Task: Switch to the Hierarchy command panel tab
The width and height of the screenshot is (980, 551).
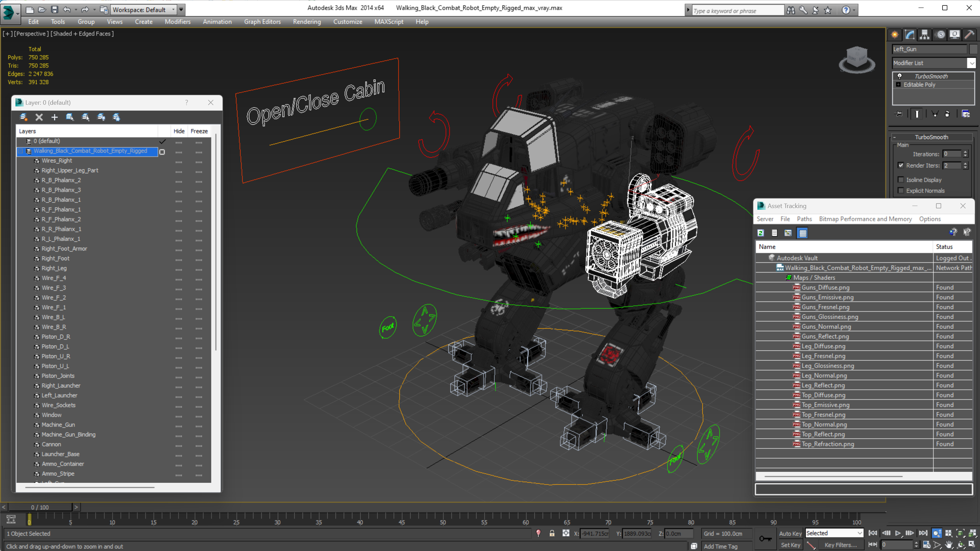Action: click(924, 35)
